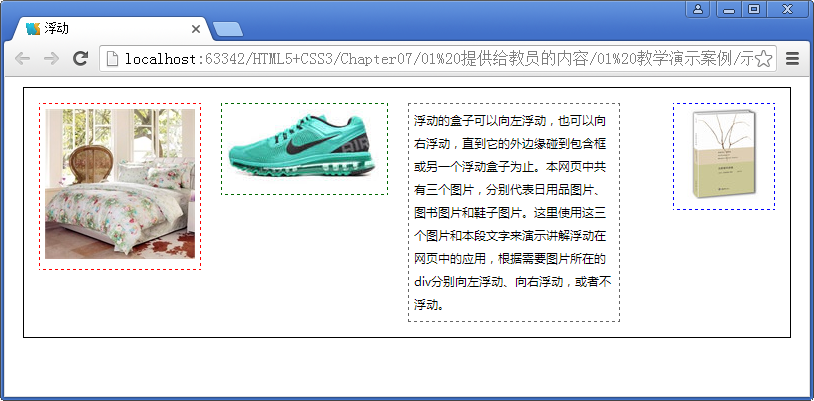Click the floral bedding image

click(x=120, y=184)
